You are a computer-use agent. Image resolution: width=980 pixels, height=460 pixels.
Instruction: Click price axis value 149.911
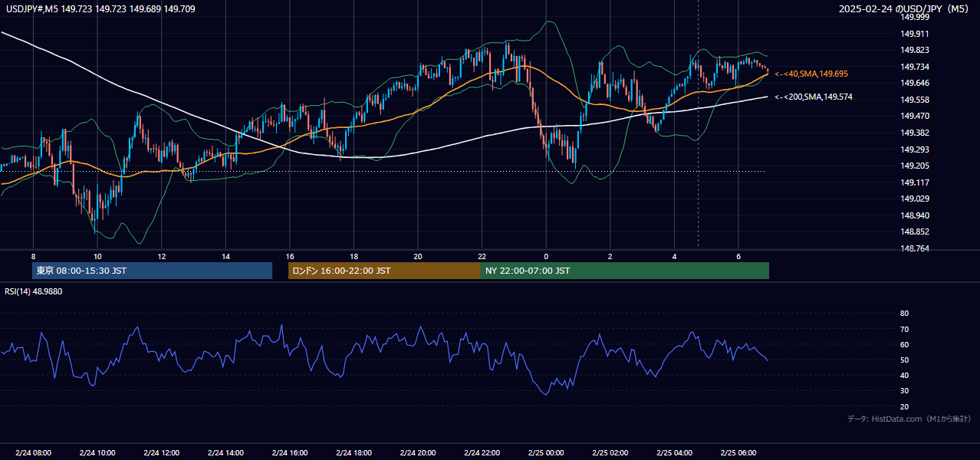coord(915,34)
